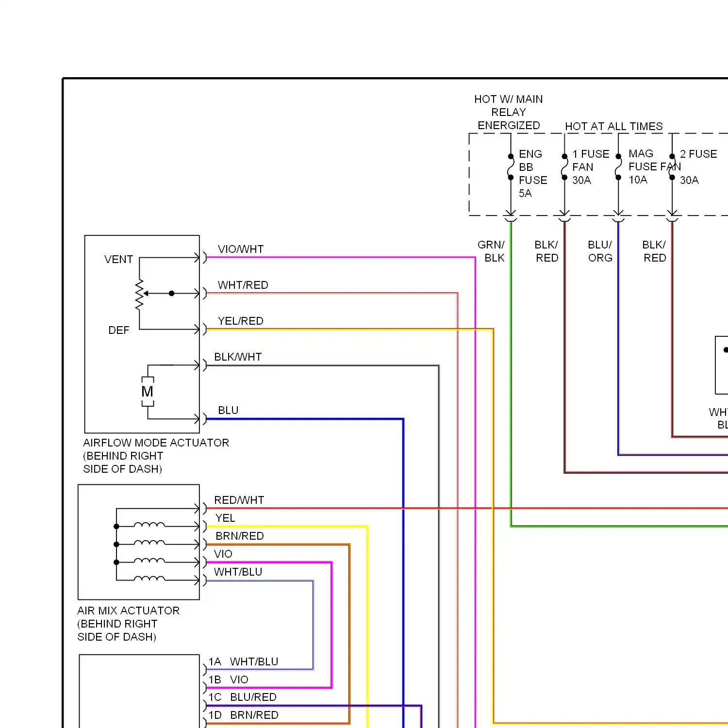Click the VIO label on the air mix actuator
728x728 pixels.
pos(223,554)
